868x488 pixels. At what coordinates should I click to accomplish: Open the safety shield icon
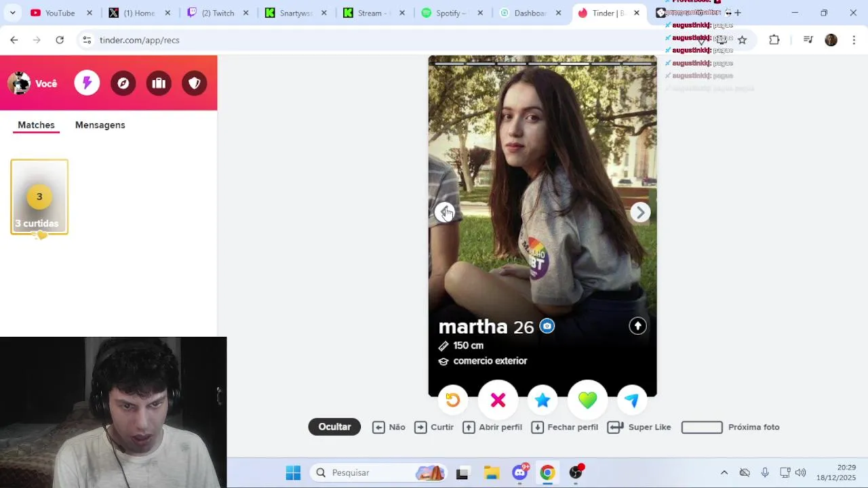tap(195, 83)
